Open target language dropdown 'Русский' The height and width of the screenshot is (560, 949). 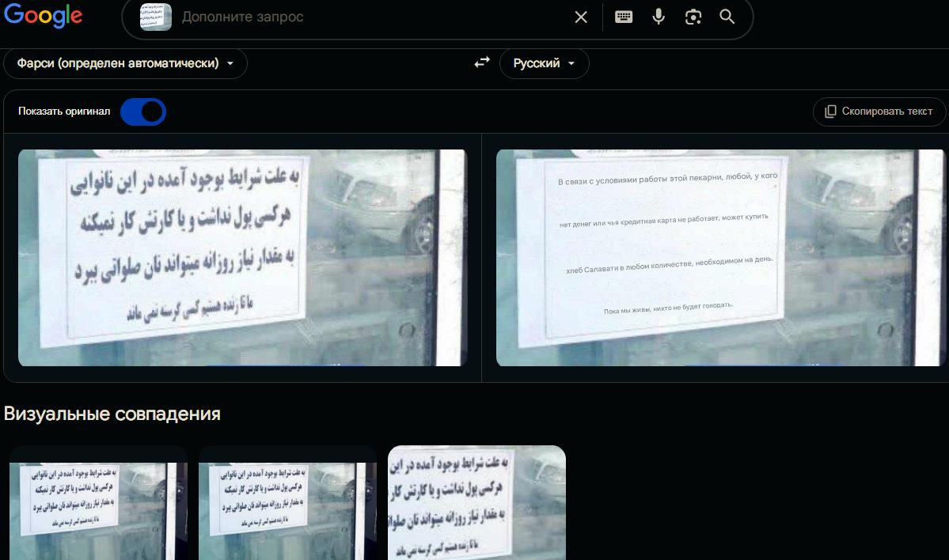[x=544, y=63]
